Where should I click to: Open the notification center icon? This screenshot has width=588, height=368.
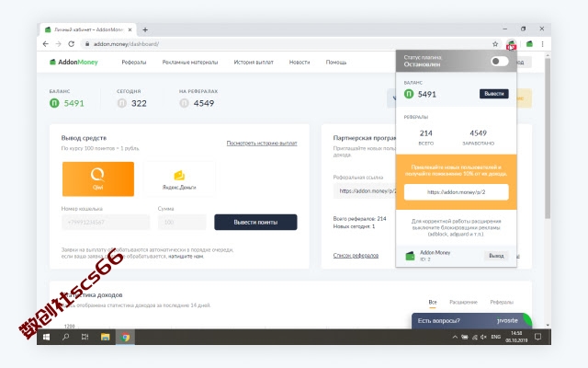point(537,337)
